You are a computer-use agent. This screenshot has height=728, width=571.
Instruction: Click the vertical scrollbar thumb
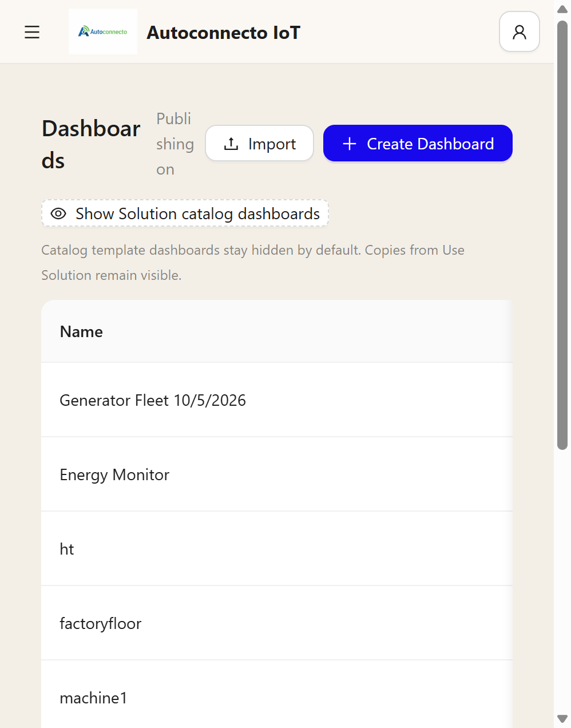[x=562, y=235]
